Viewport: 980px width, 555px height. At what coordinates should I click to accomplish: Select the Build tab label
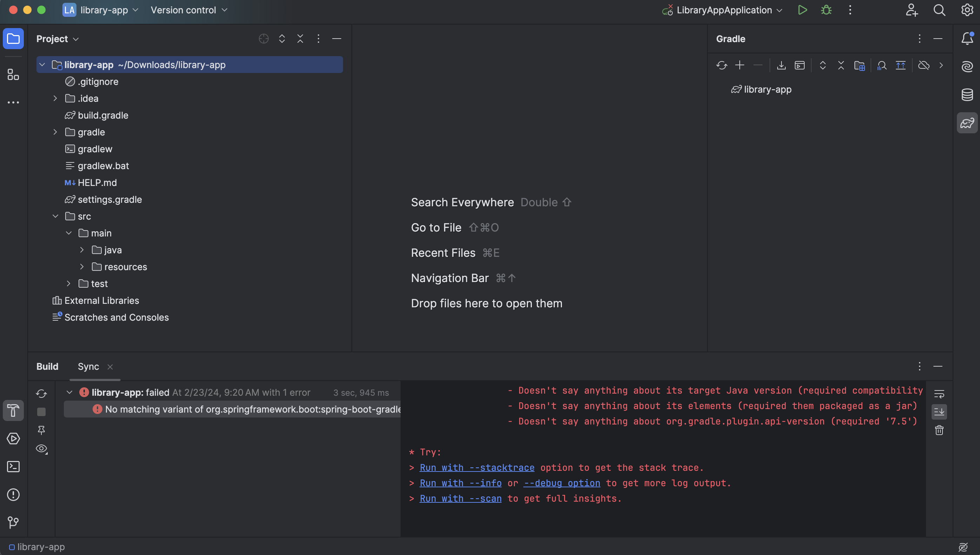click(x=47, y=366)
